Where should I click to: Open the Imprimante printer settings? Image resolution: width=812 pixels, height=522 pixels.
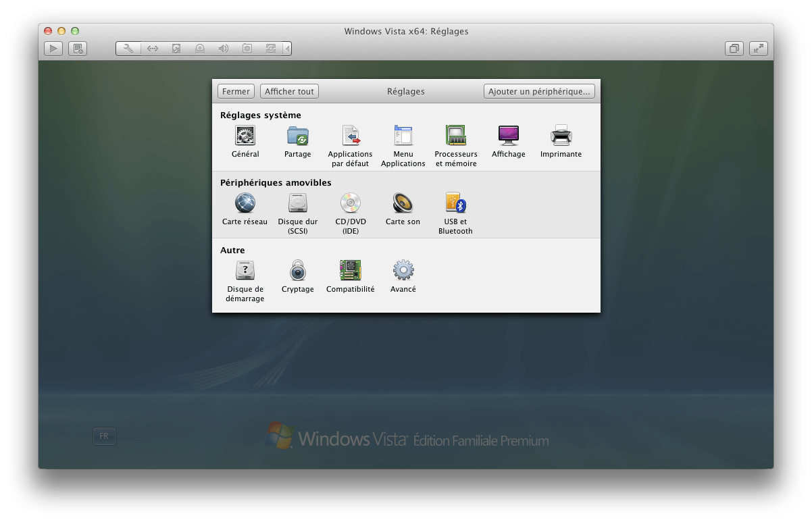561,142
